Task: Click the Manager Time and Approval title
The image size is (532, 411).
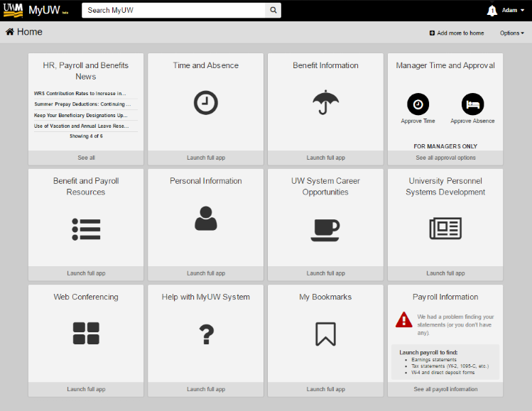Action: tap(445, 65)
